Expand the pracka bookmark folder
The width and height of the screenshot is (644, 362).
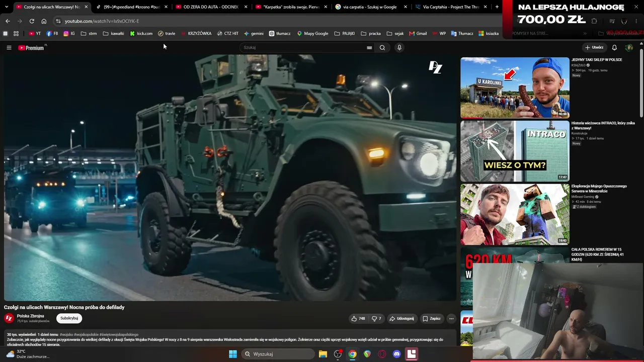(371, 34)
